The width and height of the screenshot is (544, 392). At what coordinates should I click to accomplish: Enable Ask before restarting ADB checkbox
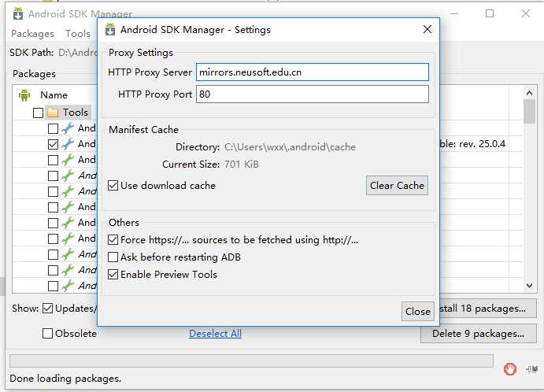[x=113, y=257]
